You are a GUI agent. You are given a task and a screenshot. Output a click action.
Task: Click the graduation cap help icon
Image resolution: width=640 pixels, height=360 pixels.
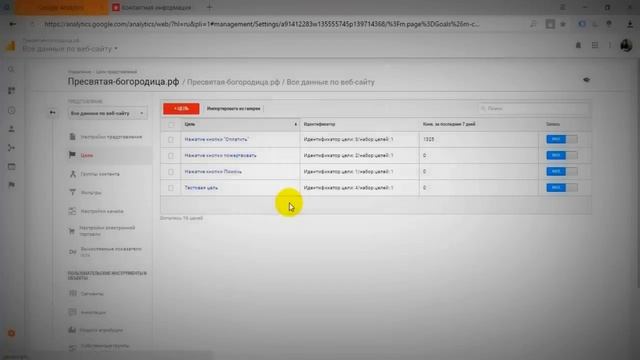(x=587, y=80)
